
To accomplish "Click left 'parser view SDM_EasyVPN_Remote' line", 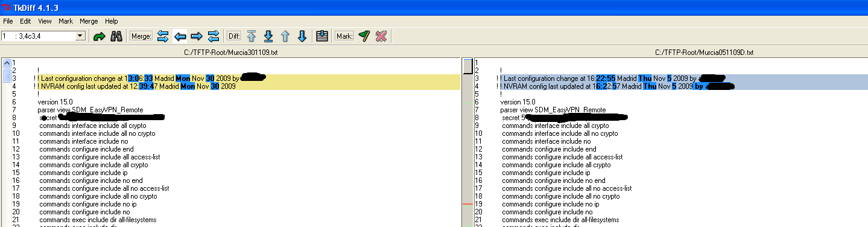I will [90, 110].
